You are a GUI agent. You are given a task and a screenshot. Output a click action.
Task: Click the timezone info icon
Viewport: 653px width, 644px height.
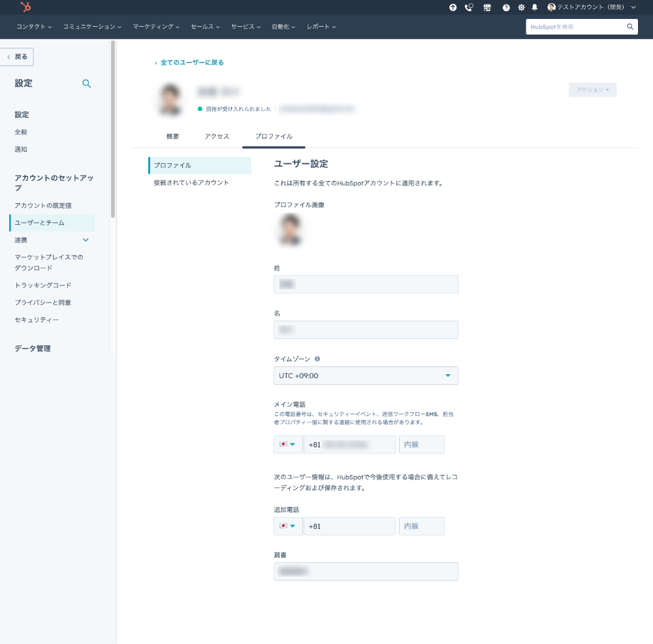(317, 359)
